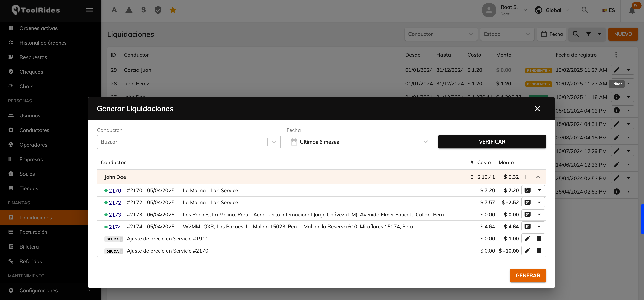Viewport: 644px width, 300px height.
Task: Open the Fecha date filter button
Action: coord(551,34)
